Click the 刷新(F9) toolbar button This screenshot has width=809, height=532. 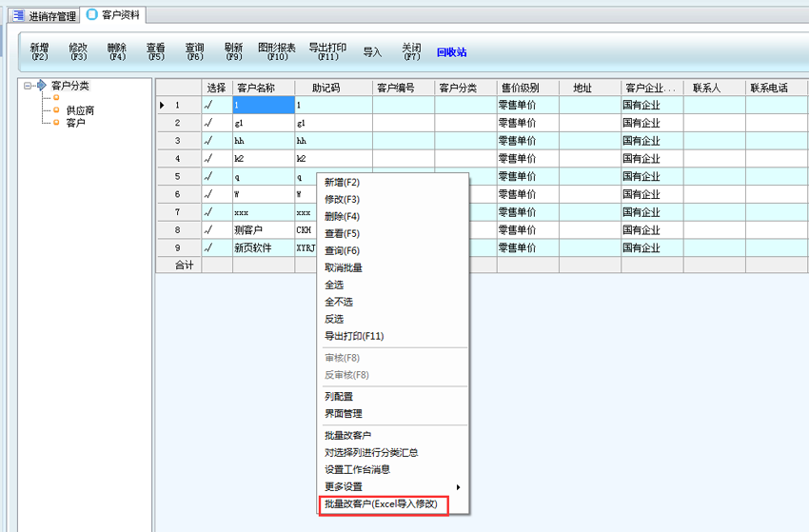[x=233, y=51]
